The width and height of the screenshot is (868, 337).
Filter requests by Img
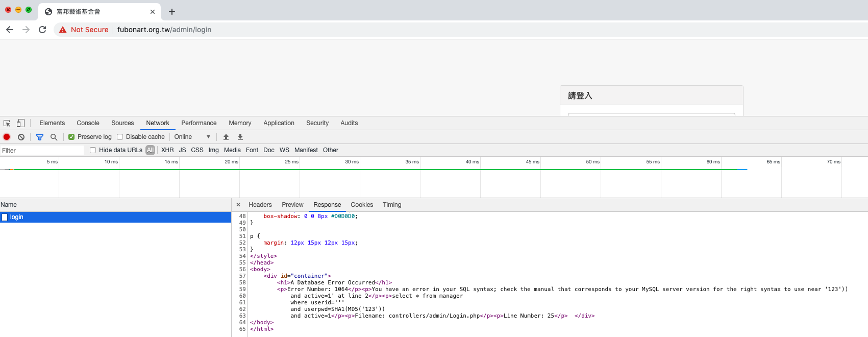(x=213, y=150)
